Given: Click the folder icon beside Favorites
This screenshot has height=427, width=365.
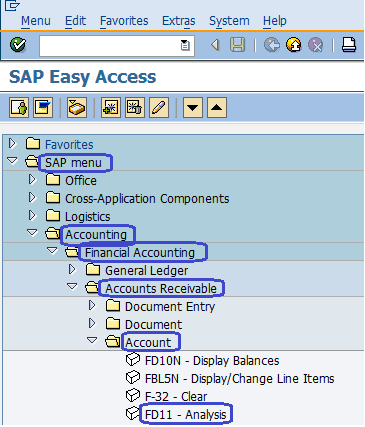Looking at the screenshot, I should 33,144.
